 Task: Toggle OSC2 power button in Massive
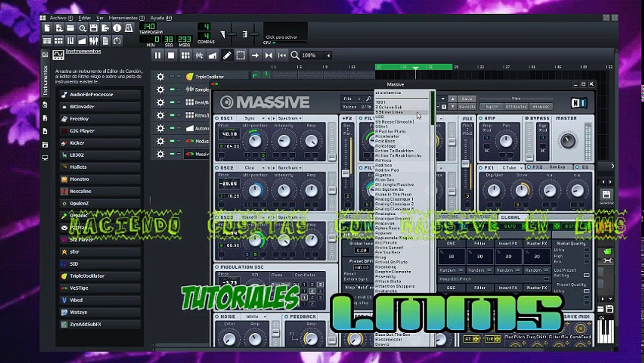pos(218,167)
